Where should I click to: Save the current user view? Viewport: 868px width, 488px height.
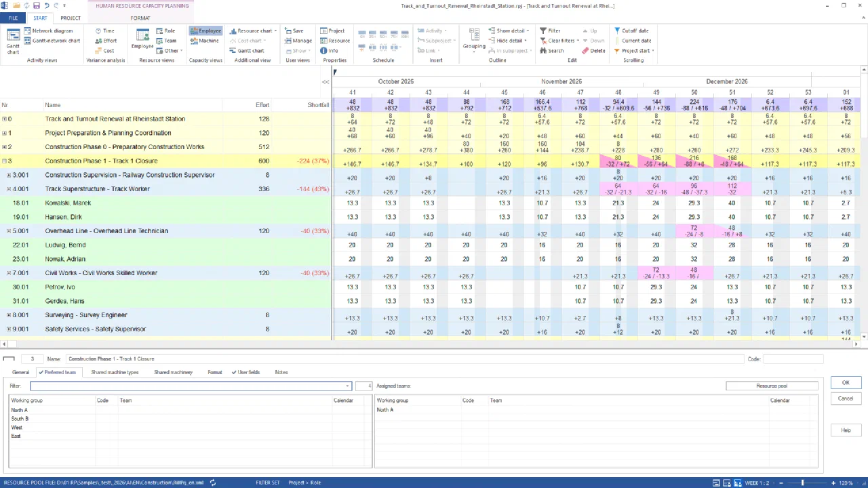[x=294, y=30]
